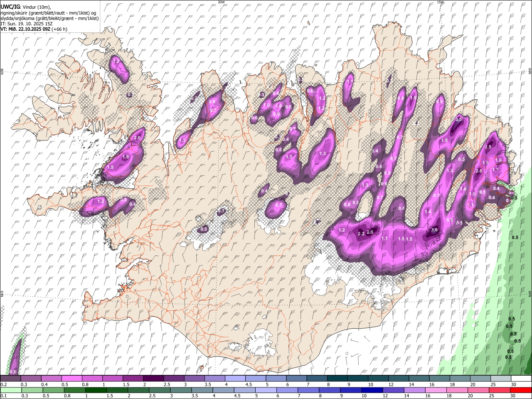The height and width of the screenshot is (399, 532).
Task: Select lower-row blue swatch 8–9
Action: pyautogui.click(x=330, y=390)
